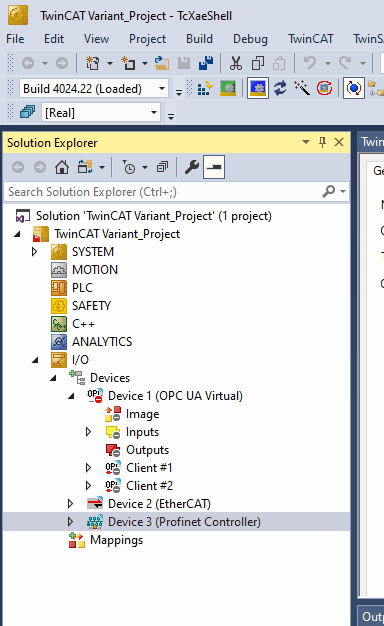Click the Solution Explorer Home icon

pyautogui.click(x=62, y=167)
